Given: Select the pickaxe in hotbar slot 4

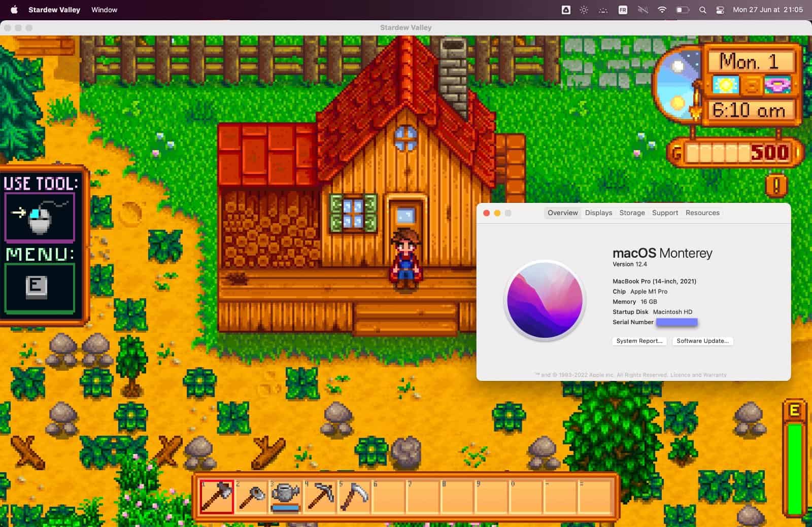Looking at the screenshot, I should click(x=320, y=497).
